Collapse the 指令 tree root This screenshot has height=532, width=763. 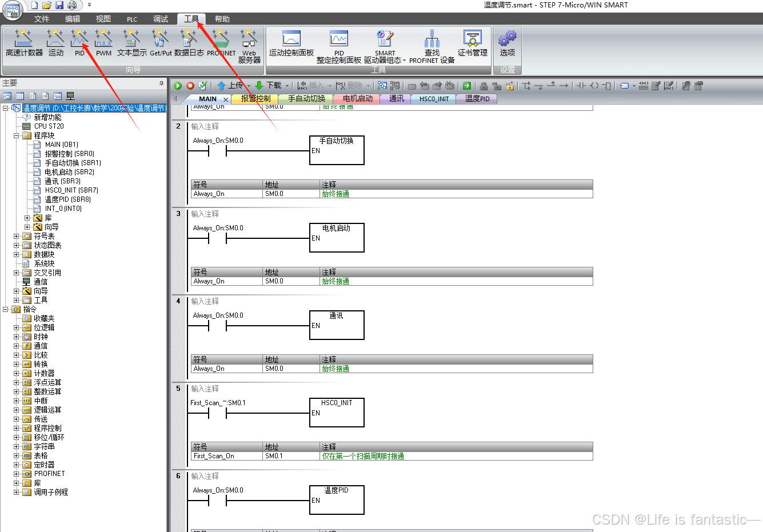(5, 309)
